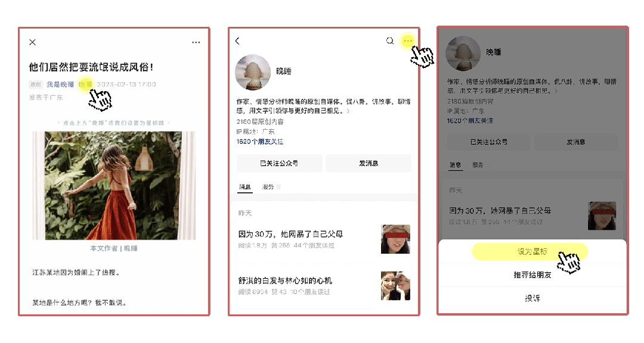The image size is (644, 343).
Task: Select 设为星标 in the bottom sheet
Action: [532, 251]
